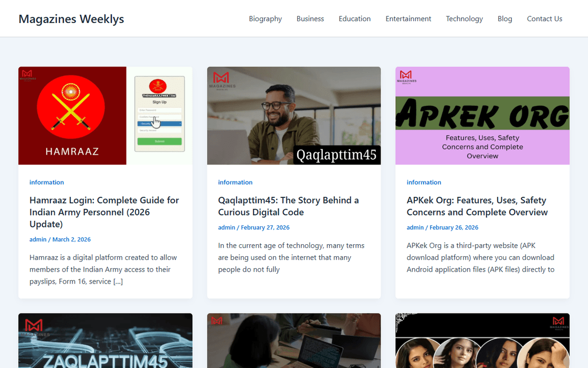The height and width of the screenshot is (368, 588).
Task: Open the APKek Org featured image
Action: (x=482, y=116)
